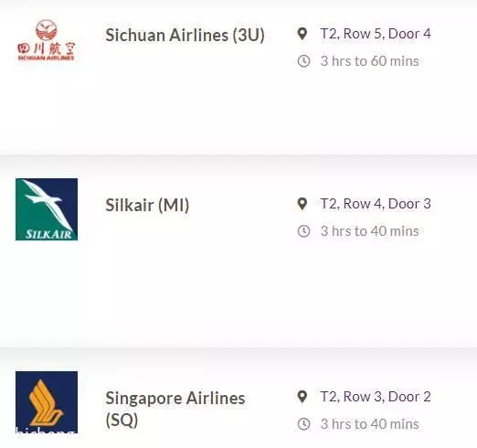
Task: Click the empty area of Sichuan Airlines card
Action: click(238, 110)
